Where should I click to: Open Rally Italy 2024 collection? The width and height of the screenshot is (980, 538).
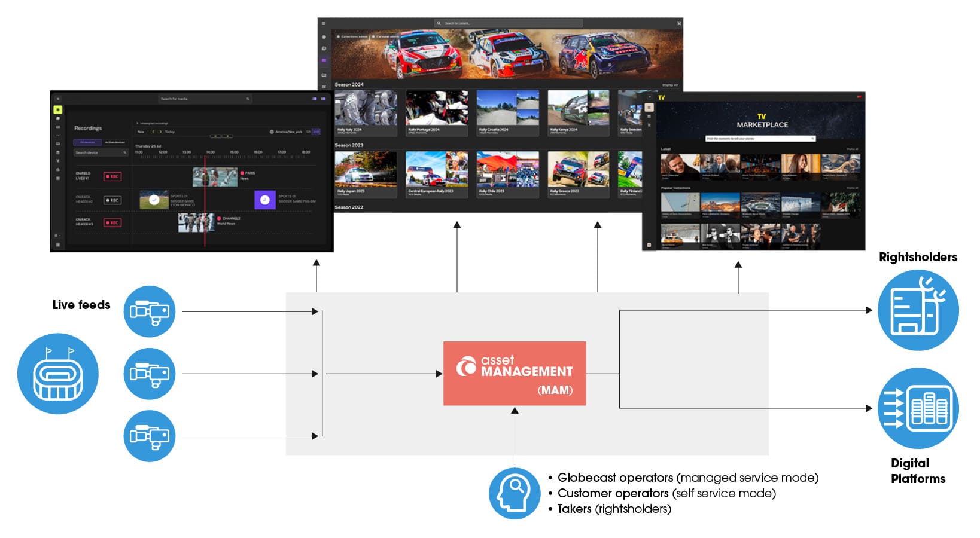click(x=366, y=114)
